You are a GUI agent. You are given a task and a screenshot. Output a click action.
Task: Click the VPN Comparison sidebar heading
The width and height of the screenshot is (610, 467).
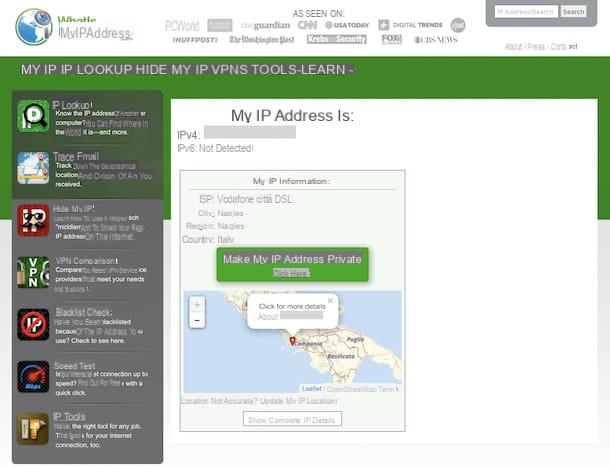86,261
